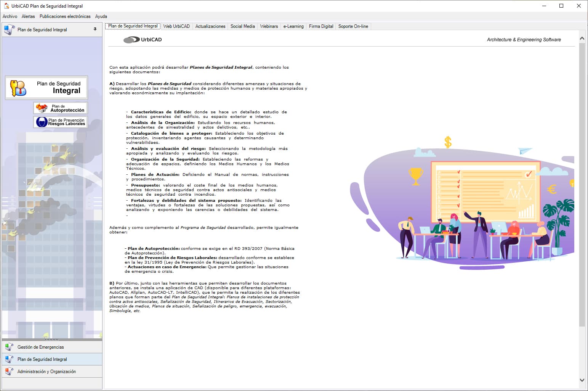The height and width of the screenshot is (391, 588).
Task: Switch to the Firma Digital tab
Action: point(321,26)
